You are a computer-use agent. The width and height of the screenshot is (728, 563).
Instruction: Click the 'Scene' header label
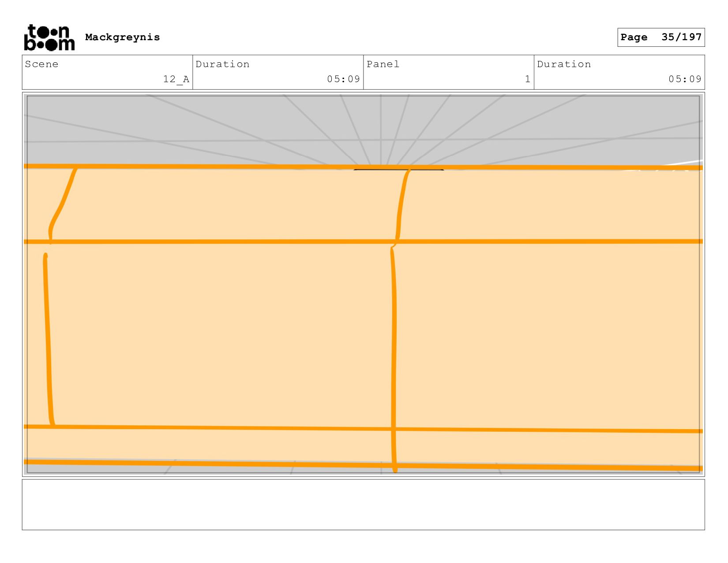[41, 64]
